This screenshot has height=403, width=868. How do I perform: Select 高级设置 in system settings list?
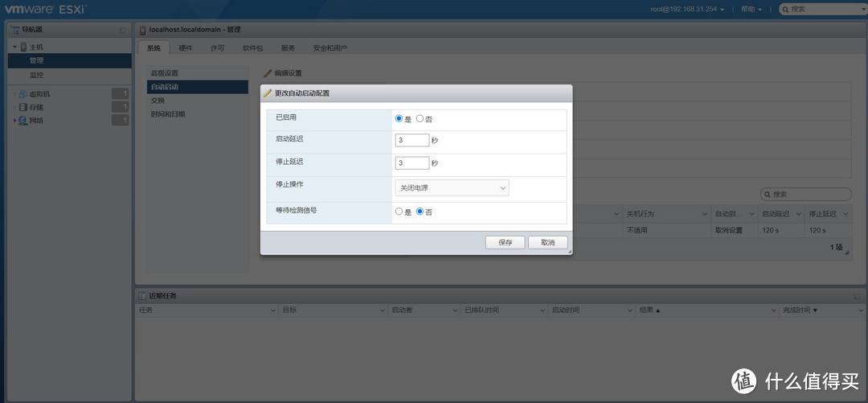(197, 73)
